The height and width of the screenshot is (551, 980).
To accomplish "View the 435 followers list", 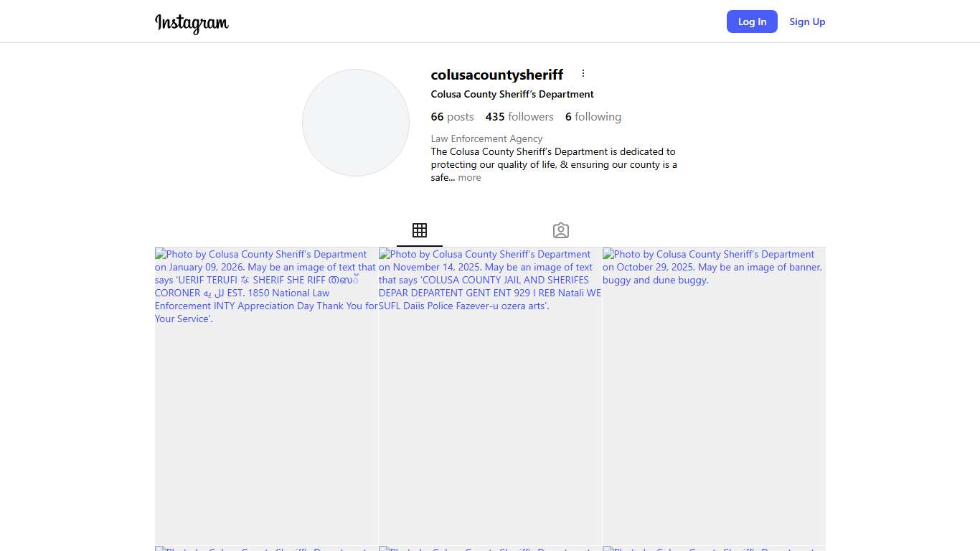I will point(519,117).
